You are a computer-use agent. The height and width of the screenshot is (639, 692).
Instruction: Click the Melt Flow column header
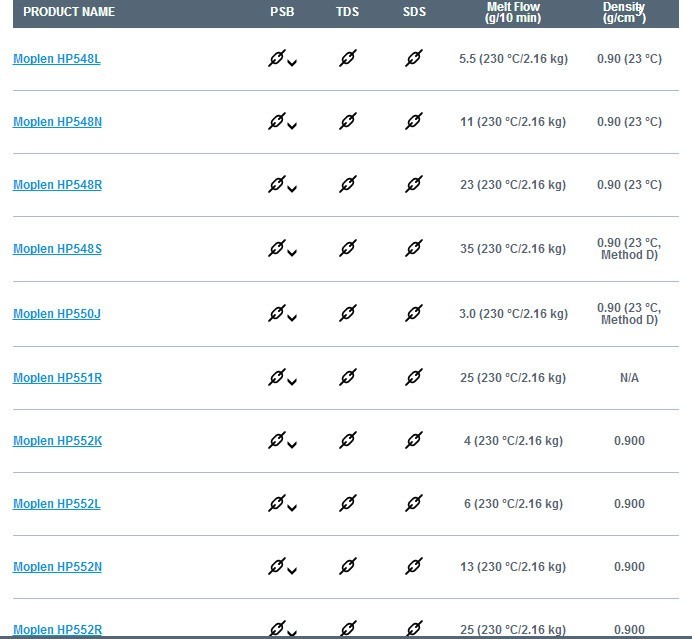click(513, 12)
